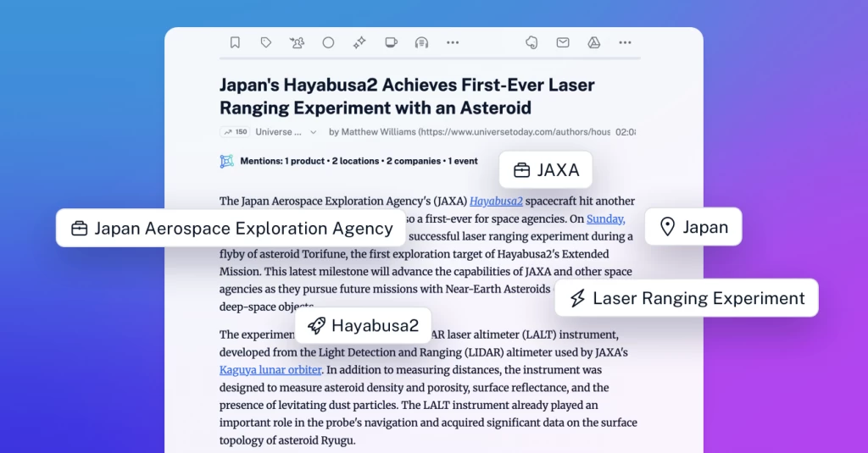Save article to Google Drive icon
Screen dimensions: 868x453
point(594,42)
